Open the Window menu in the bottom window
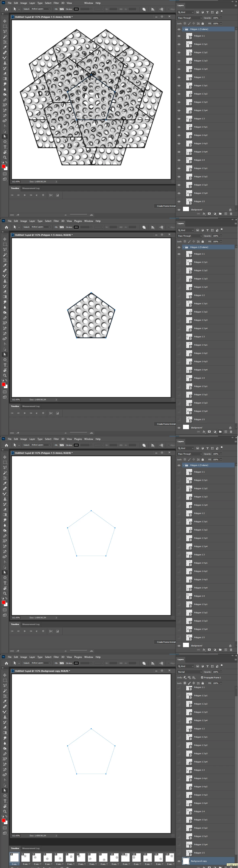 (89, 657)
